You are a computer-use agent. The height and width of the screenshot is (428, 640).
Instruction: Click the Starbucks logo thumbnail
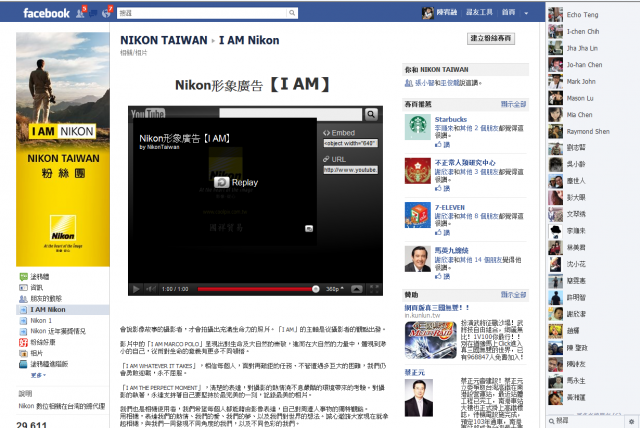(x=418, y=127)
